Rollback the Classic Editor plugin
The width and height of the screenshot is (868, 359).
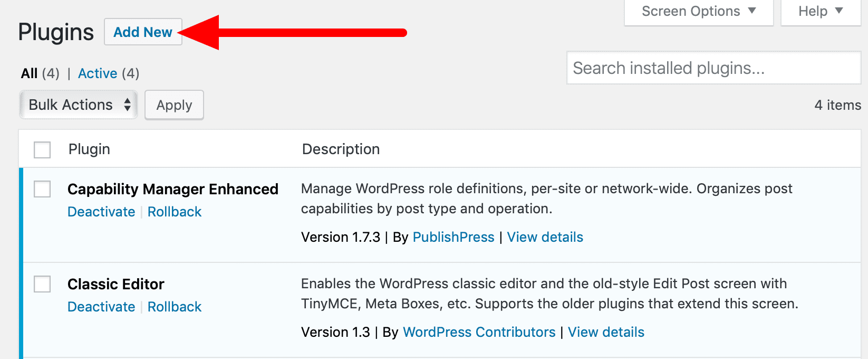(x=175, y=307)
